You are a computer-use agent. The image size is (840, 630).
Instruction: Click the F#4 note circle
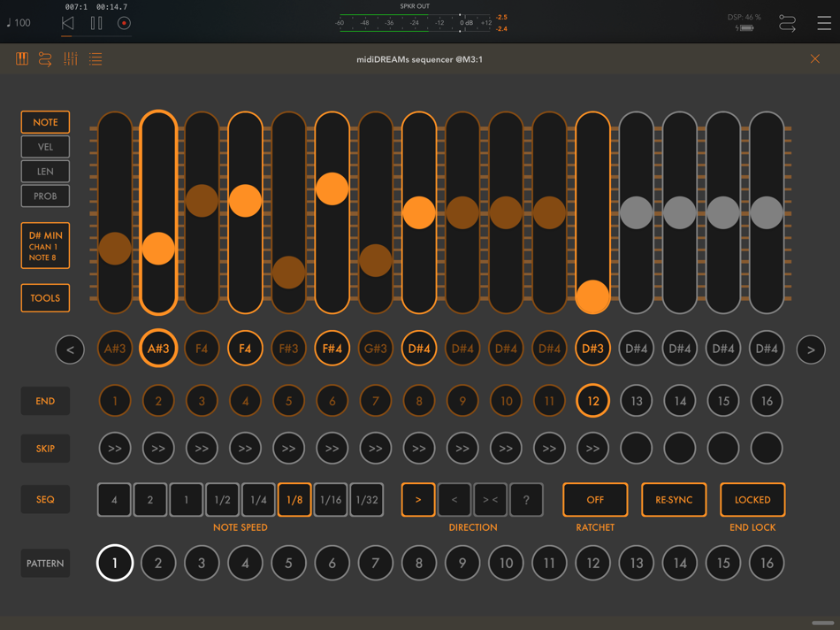pos(332,349)
